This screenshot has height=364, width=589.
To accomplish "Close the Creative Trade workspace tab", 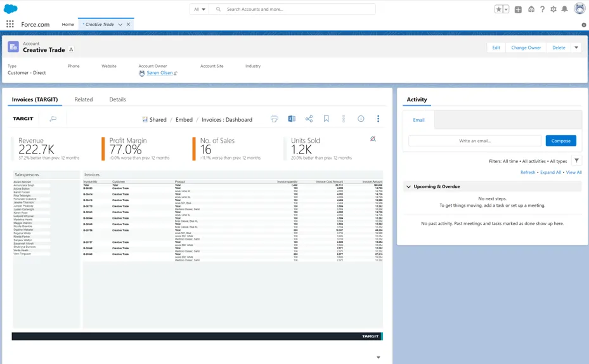I will click(x=129, y=25).
